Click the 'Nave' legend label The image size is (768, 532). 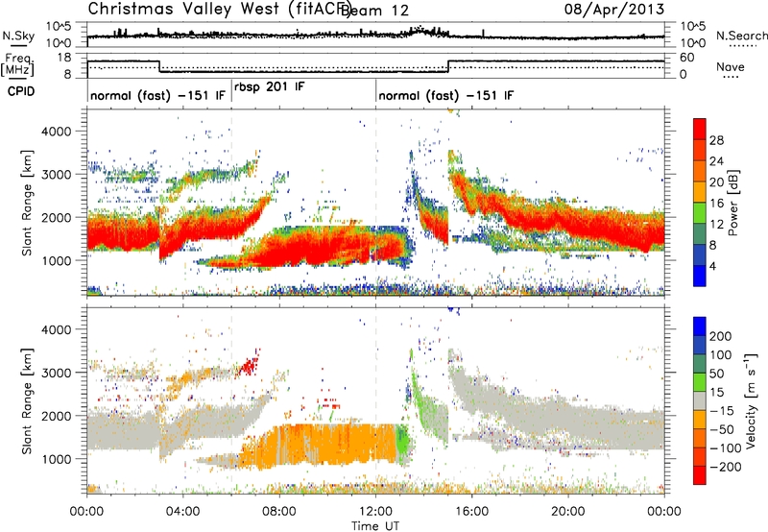731,66
